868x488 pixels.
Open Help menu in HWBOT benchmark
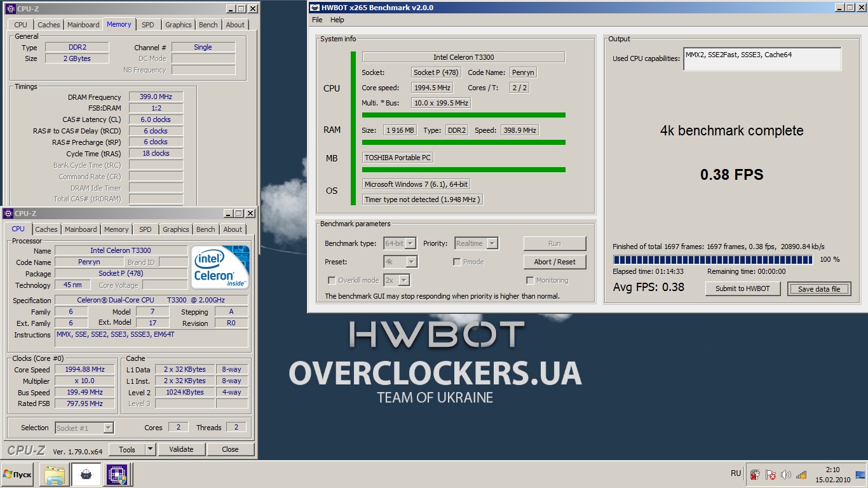point(337,20)
